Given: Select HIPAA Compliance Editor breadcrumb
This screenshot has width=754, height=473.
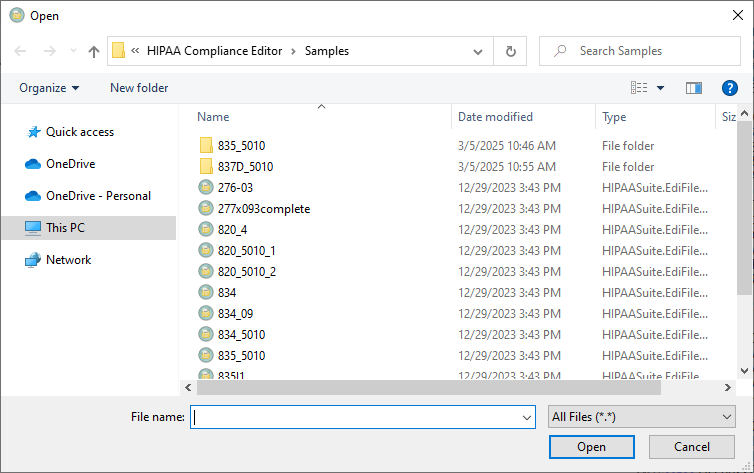Looking at the screenshot, I should coord(214,51).
